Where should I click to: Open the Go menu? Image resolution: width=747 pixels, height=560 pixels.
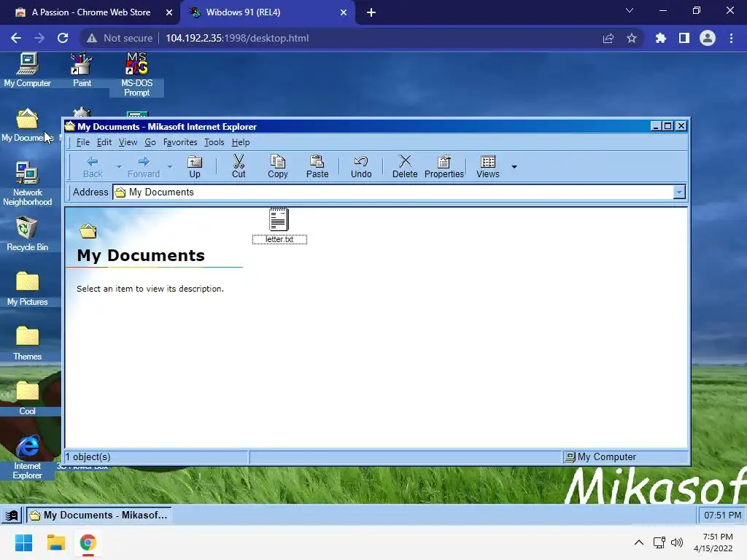click(150, 142)
